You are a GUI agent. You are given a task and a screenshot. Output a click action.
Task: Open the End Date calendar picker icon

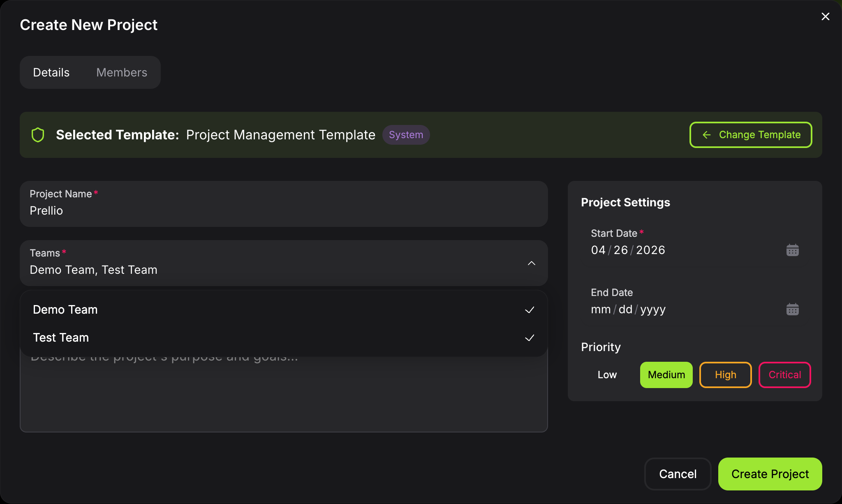pyautogui.click(x=792, y=309)
